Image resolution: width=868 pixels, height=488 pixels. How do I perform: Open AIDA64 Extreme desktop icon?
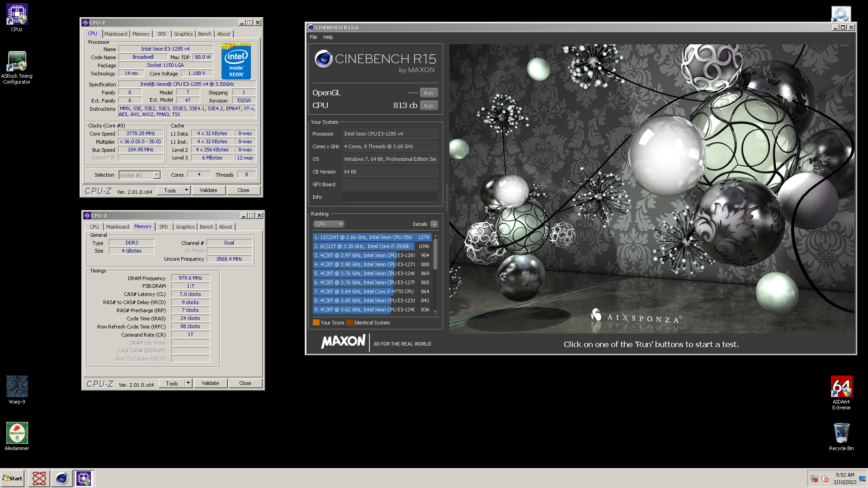coord(841,393)
